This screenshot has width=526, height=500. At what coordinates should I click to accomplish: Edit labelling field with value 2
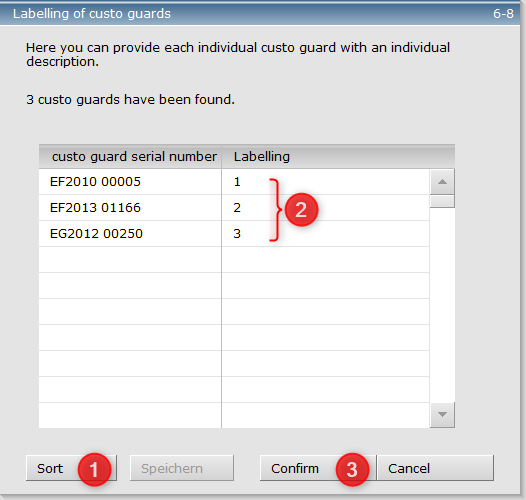tap(325, 208)
